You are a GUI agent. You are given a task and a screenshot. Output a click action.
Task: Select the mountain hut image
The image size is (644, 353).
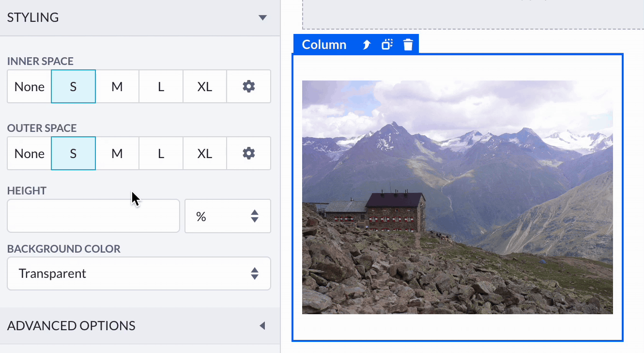[458, 197]
